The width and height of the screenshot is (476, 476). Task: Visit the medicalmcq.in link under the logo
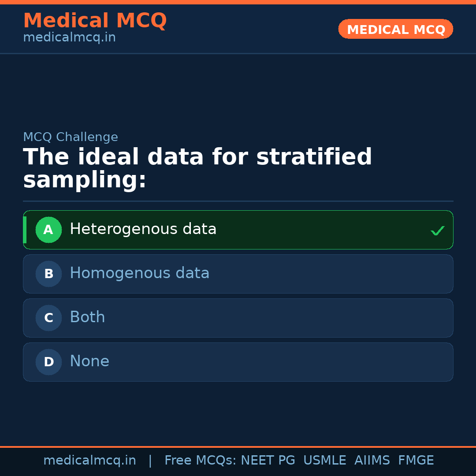[x=69, y=37]
